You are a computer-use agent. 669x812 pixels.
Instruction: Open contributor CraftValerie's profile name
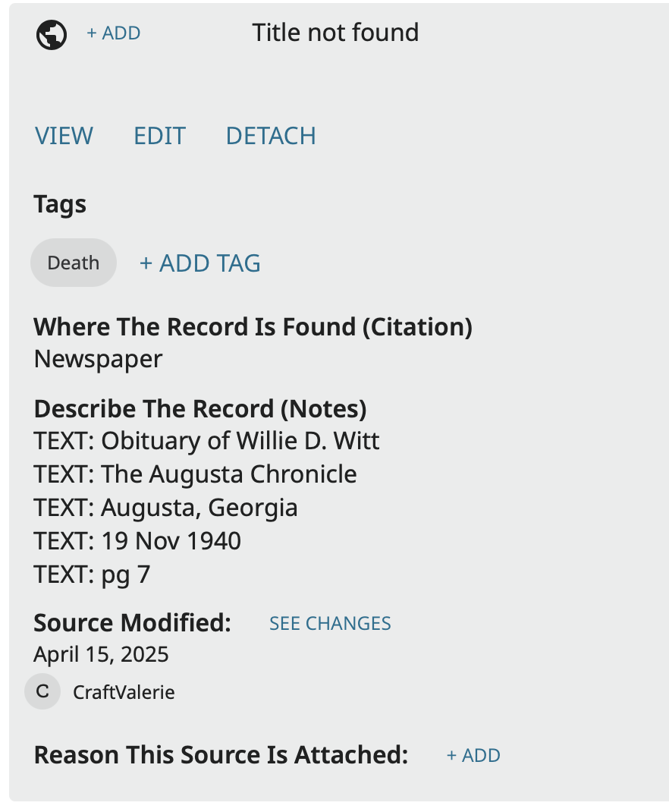(x=124, y=692)
